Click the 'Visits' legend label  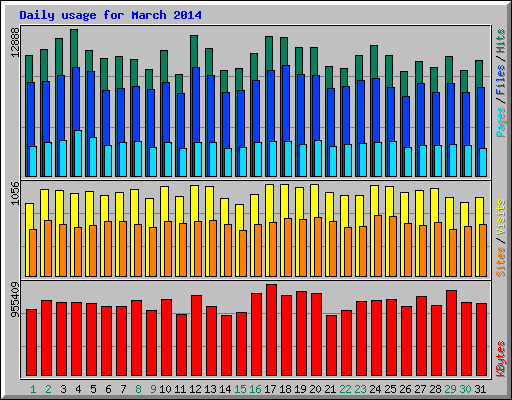[501, 218]
